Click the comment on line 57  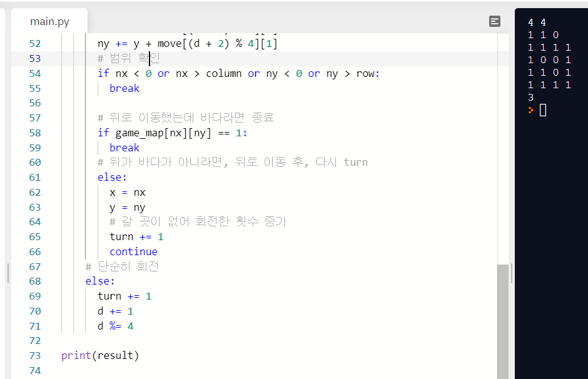point(186,118)
